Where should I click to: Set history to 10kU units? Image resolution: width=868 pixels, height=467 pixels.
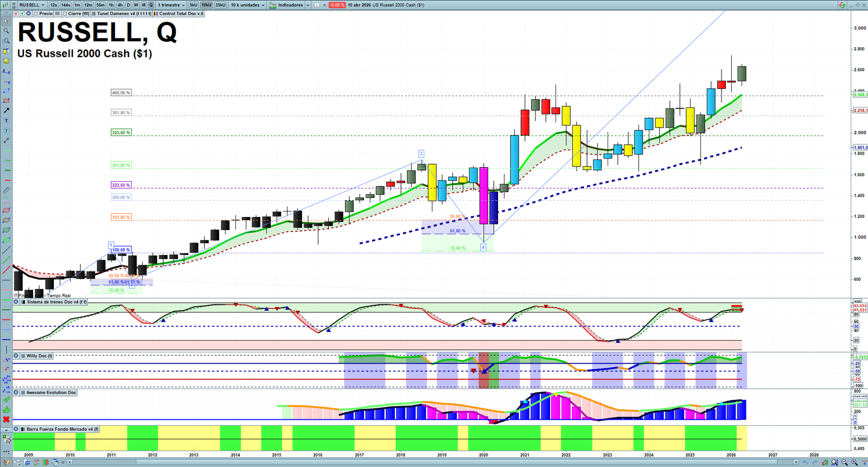click(x=207, y=5)
